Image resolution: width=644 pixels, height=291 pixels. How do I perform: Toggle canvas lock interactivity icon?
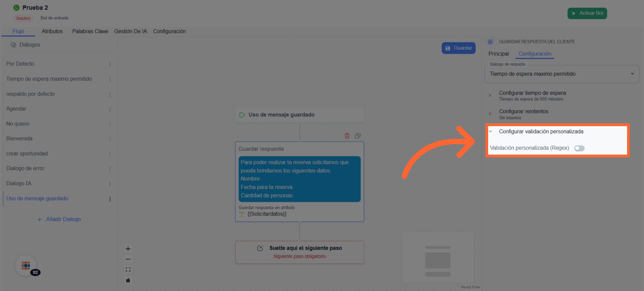128,280
